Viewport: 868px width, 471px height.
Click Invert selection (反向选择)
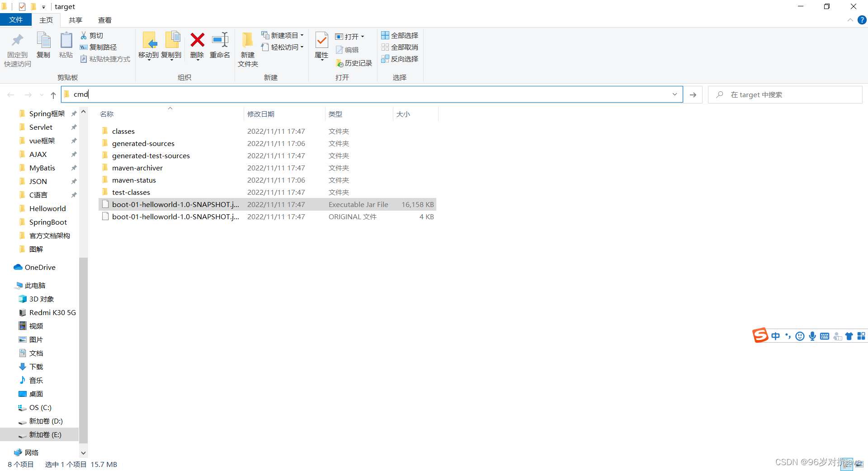pos(400,59)
